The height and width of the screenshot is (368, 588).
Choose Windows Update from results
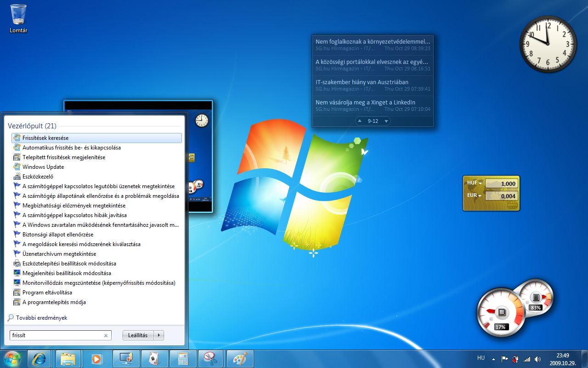tap(43, 167)
